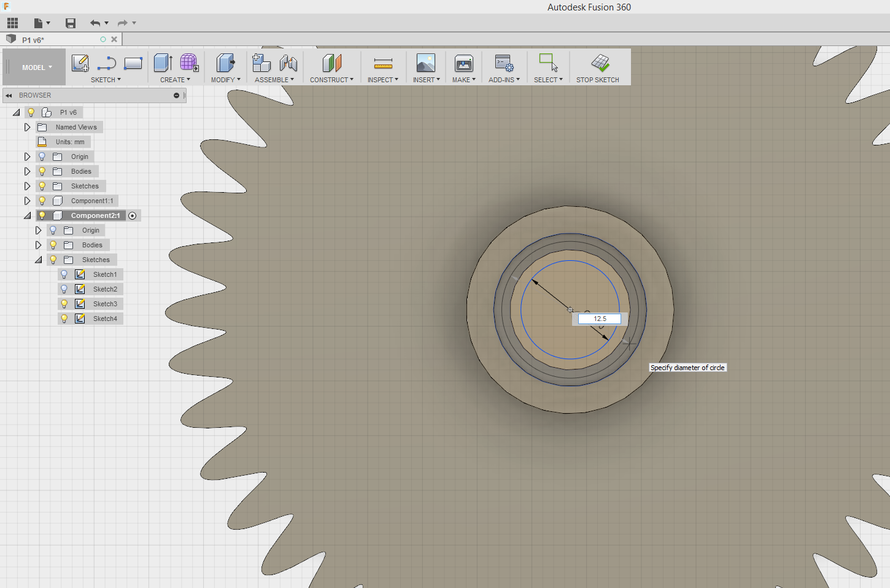Select the Extrude tool icon
Screen dimensions: 890x588
point(163,63)
